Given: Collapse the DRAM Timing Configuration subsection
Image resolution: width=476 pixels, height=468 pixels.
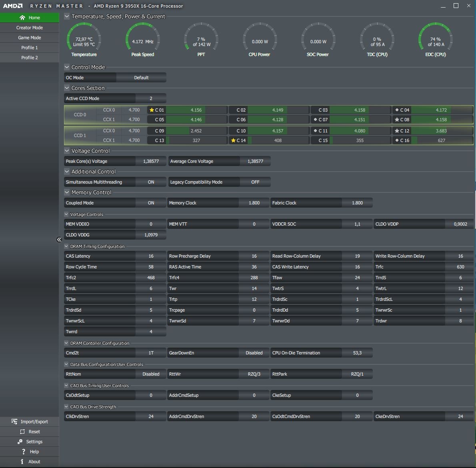Looking at the screenshot, I should tap(66, 246).
